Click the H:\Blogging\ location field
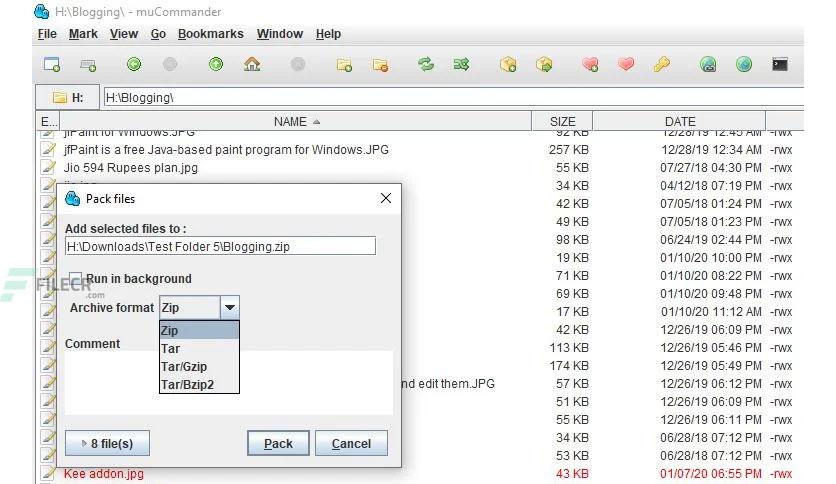The height and width of the screenshot is (484, 836). coord(454,98)
